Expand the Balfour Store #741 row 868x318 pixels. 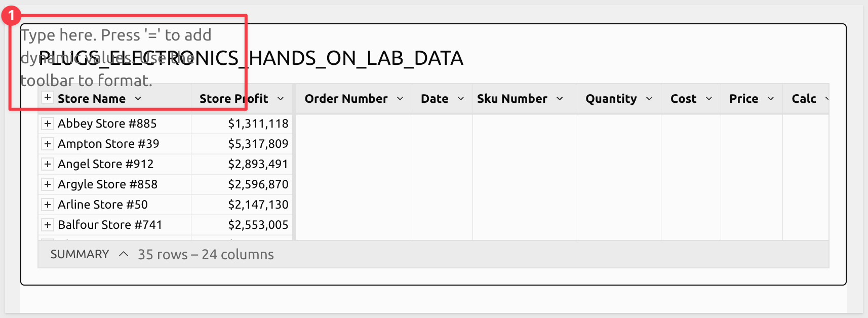click(x=48, y=225)
